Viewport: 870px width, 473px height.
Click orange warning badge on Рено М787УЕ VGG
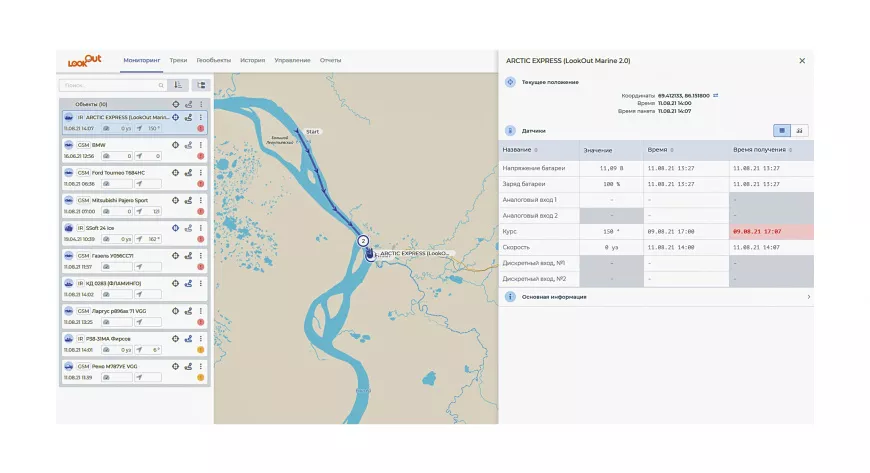point(201,378)
